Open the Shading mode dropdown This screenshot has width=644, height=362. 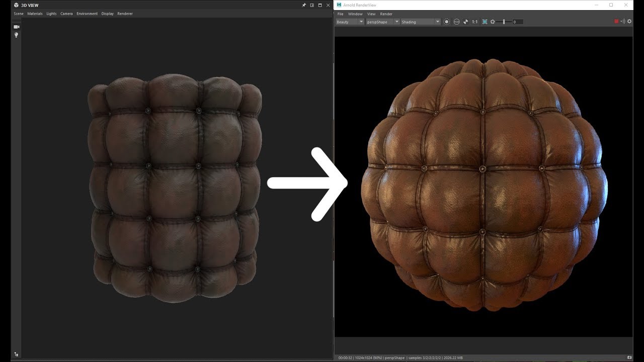click(421, 22)
